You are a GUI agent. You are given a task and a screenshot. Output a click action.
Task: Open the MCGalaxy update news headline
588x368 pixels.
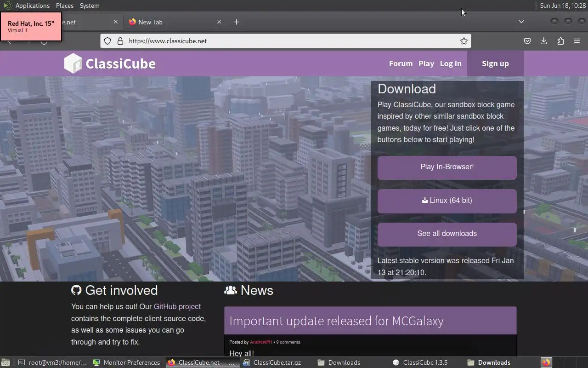[336, 321]
